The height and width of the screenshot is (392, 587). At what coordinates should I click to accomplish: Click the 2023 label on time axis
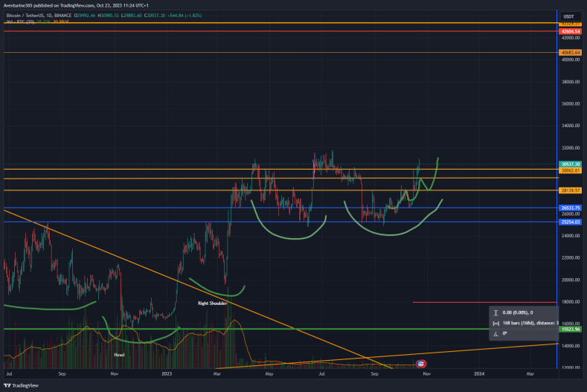pos(167,373)
